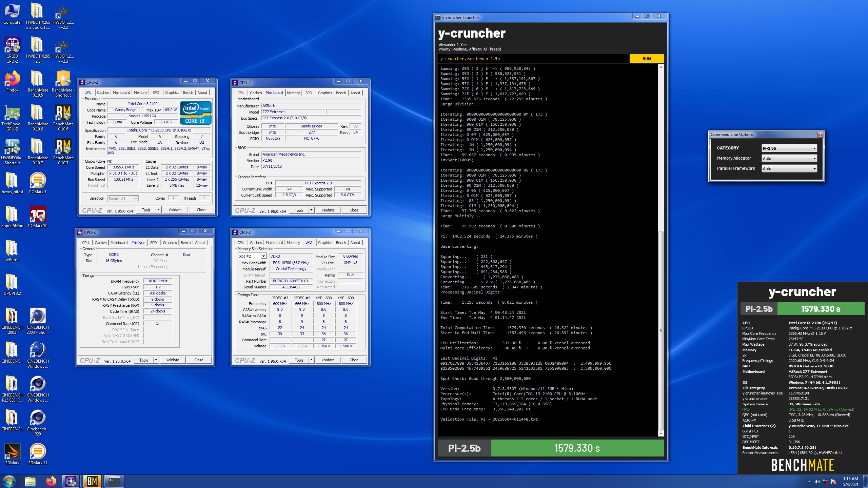Select Memory tab in bottom-left CPU-Z window

(x=138, y=242)
